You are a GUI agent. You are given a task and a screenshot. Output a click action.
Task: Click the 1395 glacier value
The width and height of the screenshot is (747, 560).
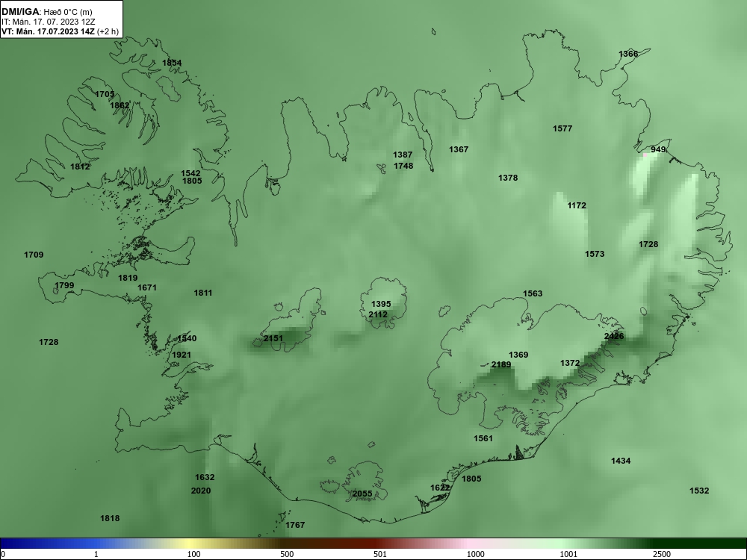381,304
